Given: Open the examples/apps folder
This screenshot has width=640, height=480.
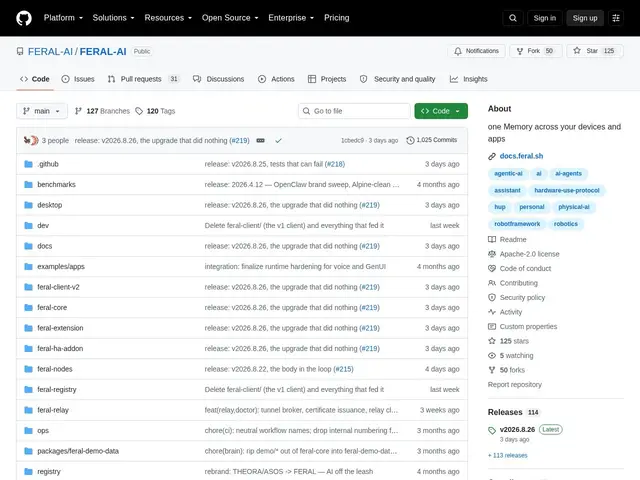Looking at the screenshot, I should click(x=61, y=267).
